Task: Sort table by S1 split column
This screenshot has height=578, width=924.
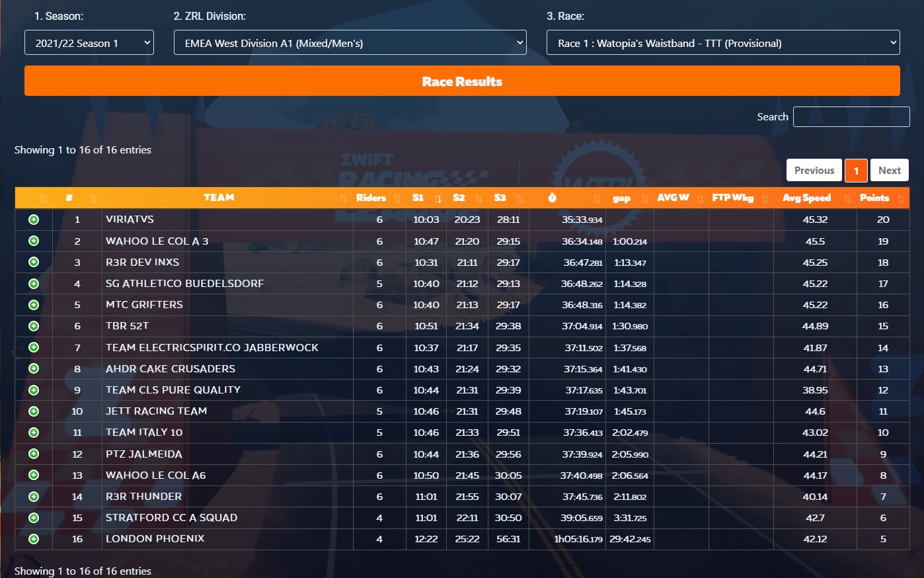Action: click(426, 198)
